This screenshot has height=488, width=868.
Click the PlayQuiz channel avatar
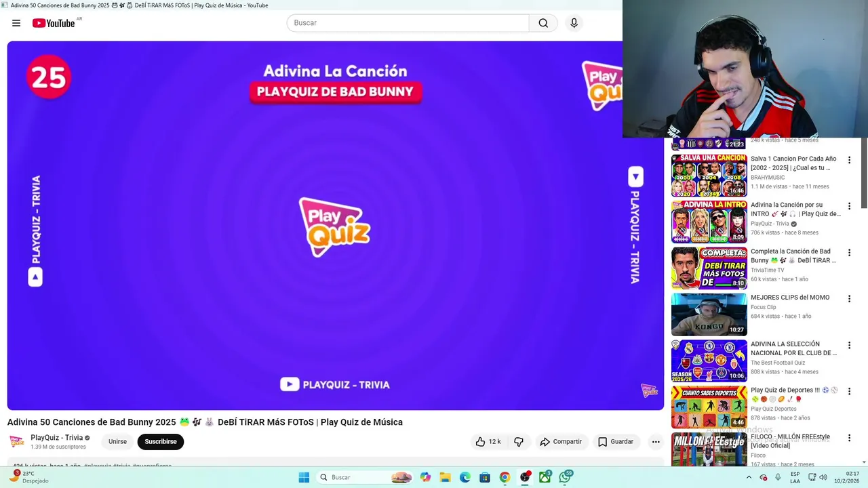tap(17, 442)
